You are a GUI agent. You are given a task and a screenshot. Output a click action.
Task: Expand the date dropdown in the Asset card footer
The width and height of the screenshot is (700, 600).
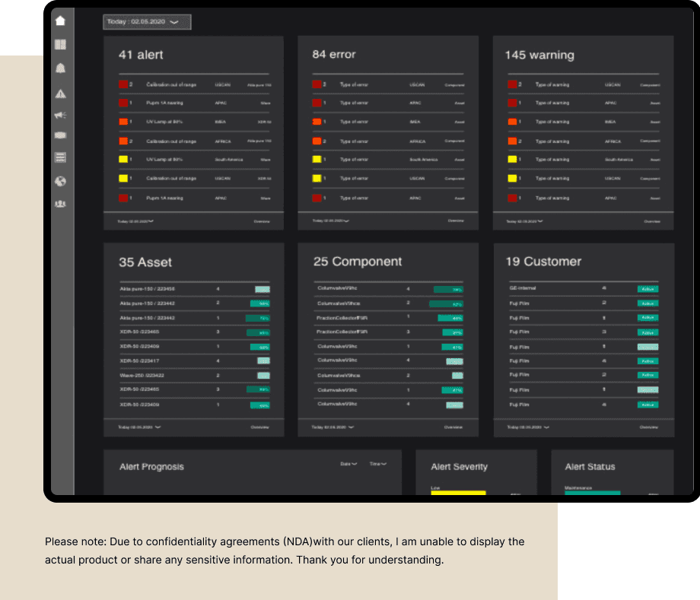[x=139, y=427]
